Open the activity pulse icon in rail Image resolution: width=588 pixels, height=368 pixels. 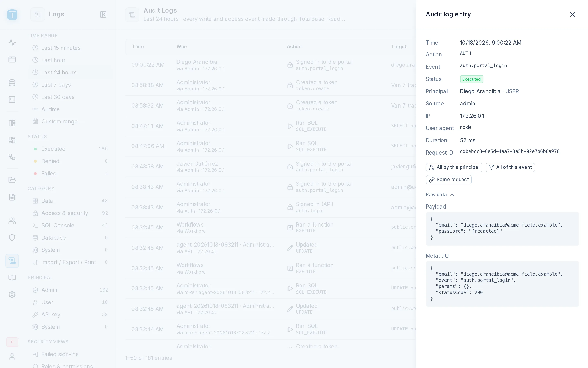pyautogui.click(x=12, y=43)
